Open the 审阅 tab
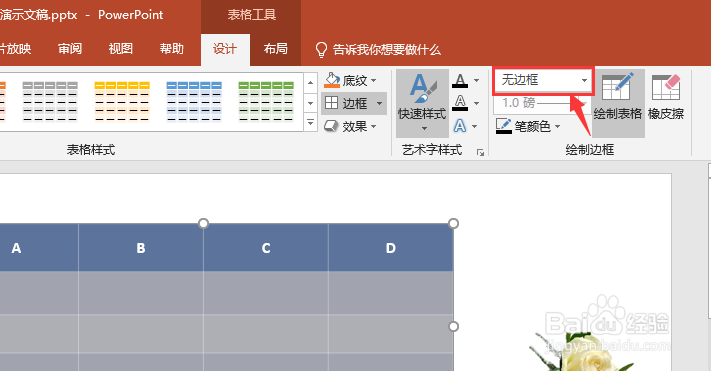This screenshot has height=371, width=711. pyautogui.click(x=70, y=49)
